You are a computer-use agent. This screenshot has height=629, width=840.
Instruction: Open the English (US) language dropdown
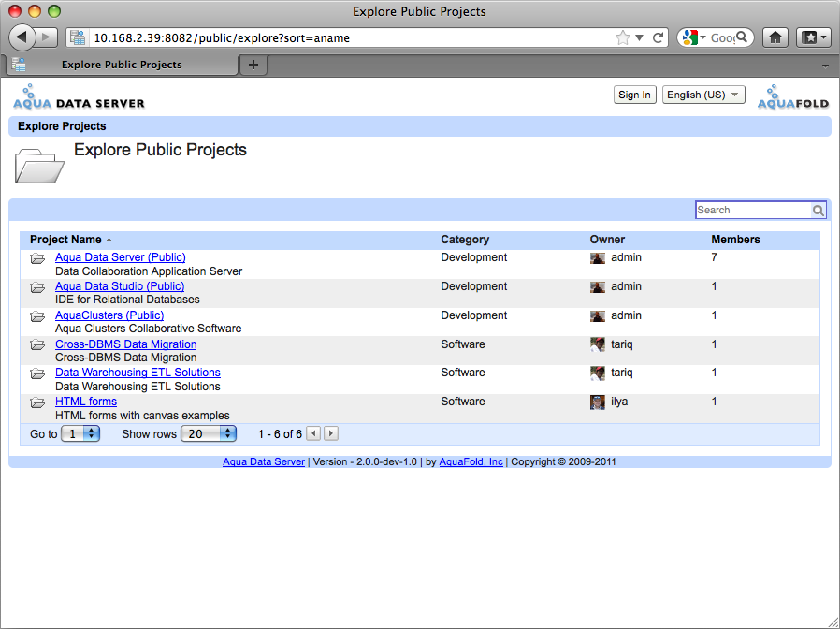click(703, 95)
